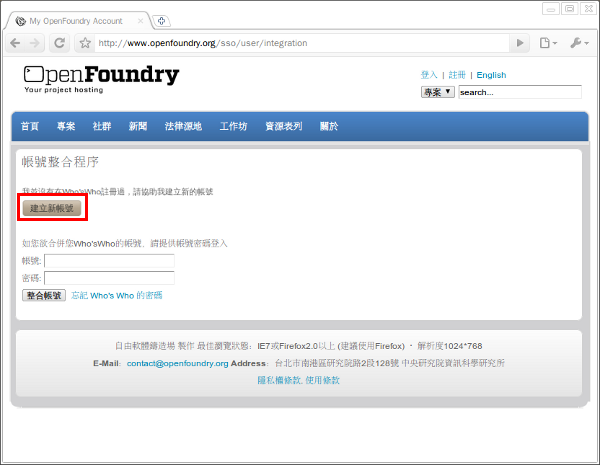Click the OpenFoundry logo
Viewport: 600px width, 465px height.
(x=101, y=74)
